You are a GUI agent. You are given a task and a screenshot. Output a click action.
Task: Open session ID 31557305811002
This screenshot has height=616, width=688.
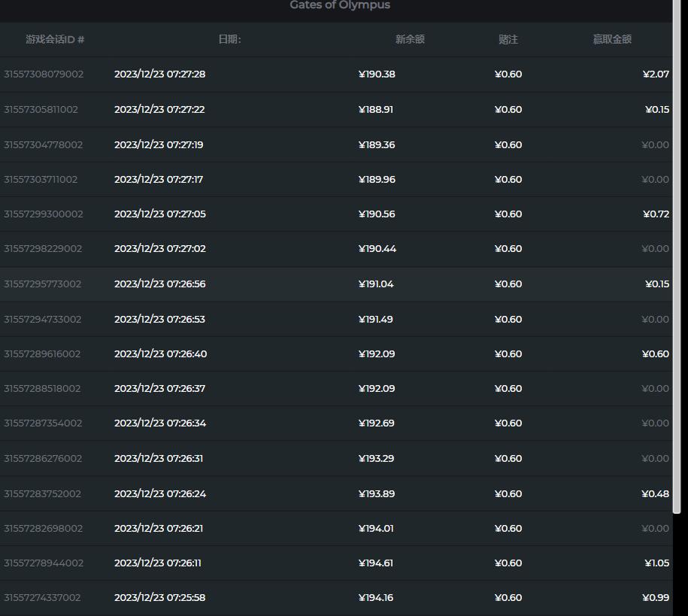coord(41,109)
